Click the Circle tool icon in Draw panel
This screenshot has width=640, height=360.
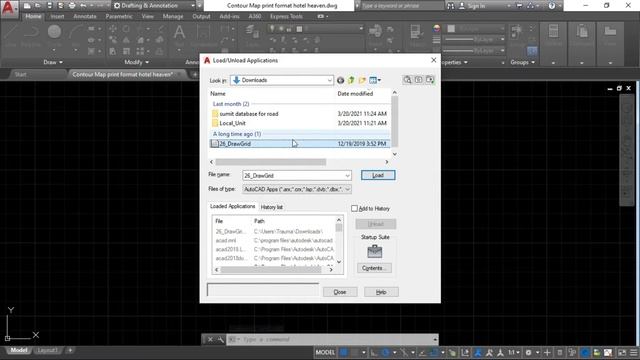tap(54, 31)
